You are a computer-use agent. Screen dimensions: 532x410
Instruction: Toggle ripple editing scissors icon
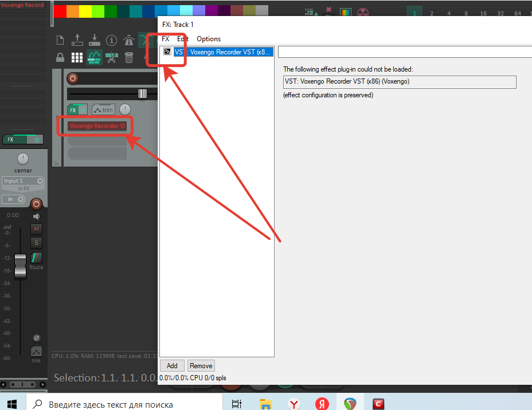(111, 58)
